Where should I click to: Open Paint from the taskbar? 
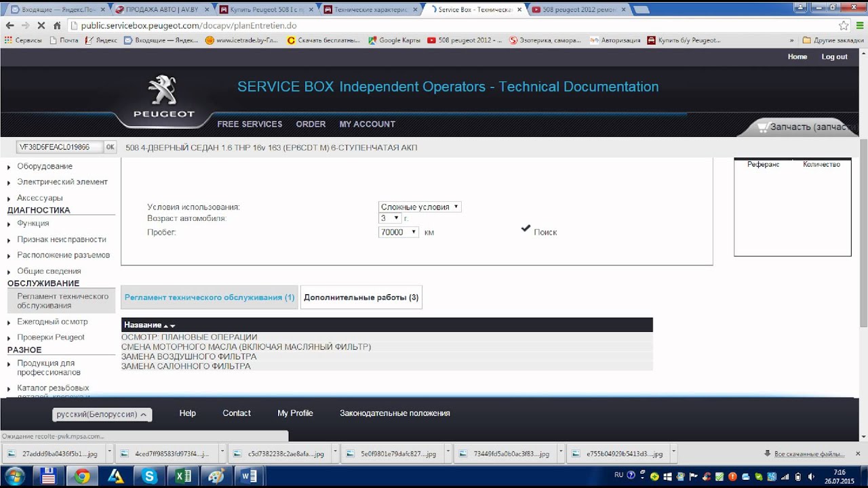click(216, 476)
